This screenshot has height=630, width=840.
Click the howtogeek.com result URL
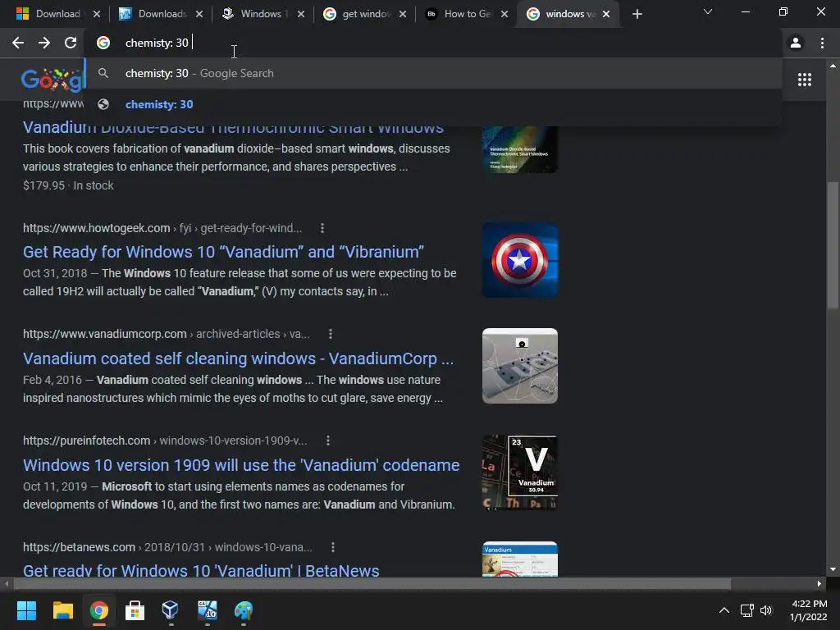162,228
